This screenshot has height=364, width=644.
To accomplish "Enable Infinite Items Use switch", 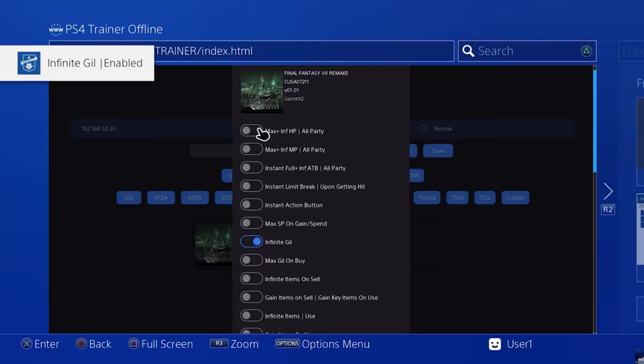I will point(251,316).
